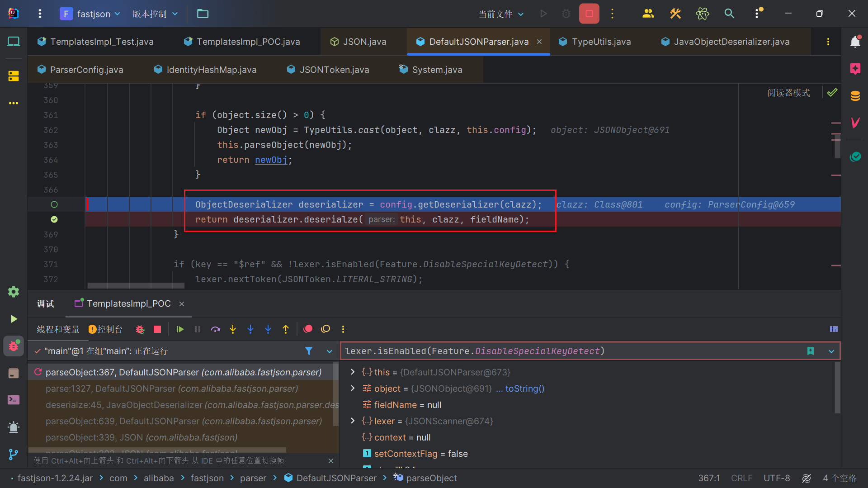Navigate to newObj link on line 364

tap(271, 160)
